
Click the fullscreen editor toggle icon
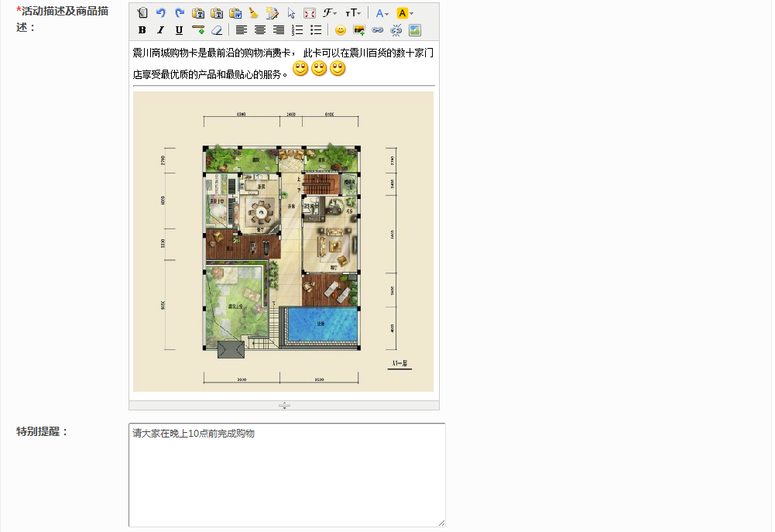point(310,13)
